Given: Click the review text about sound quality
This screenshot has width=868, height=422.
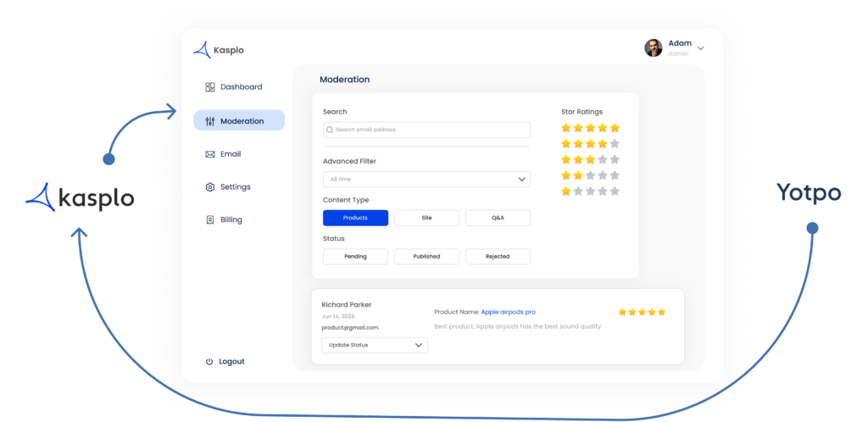Looking at the screenshot, I should click(518, 326).
